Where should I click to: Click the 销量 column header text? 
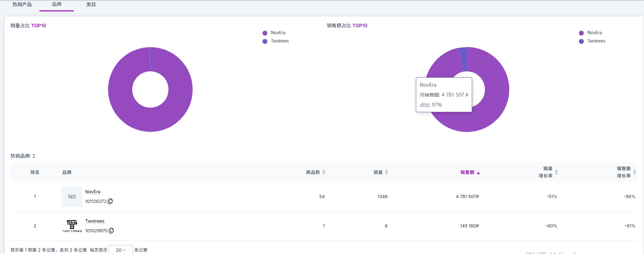378,172
